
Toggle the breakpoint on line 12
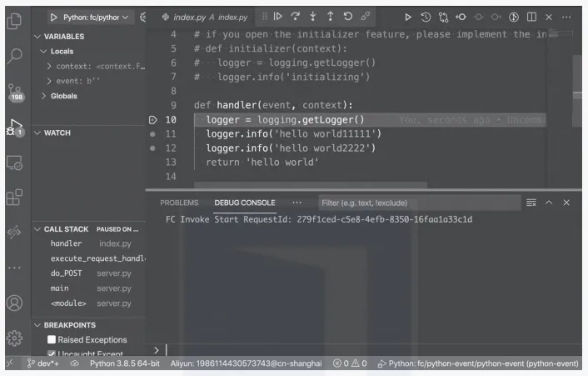tap(152, 148)
